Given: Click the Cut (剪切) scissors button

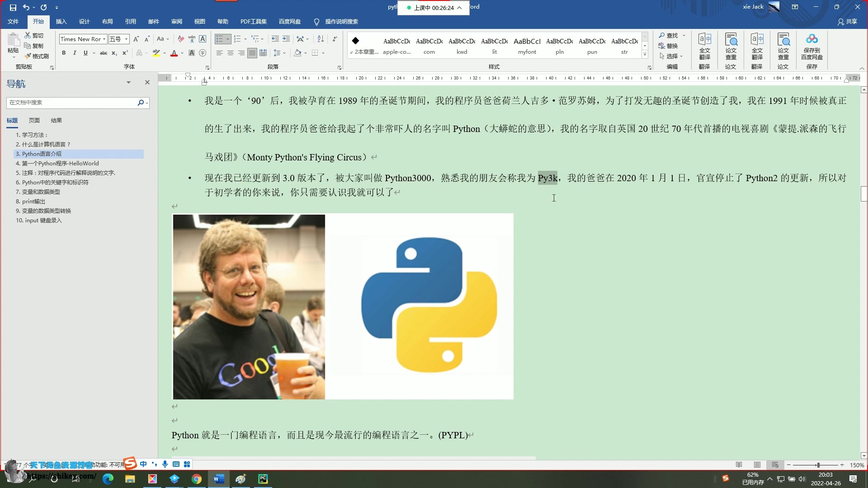Looking at the screenshot, I should (34, 35).
